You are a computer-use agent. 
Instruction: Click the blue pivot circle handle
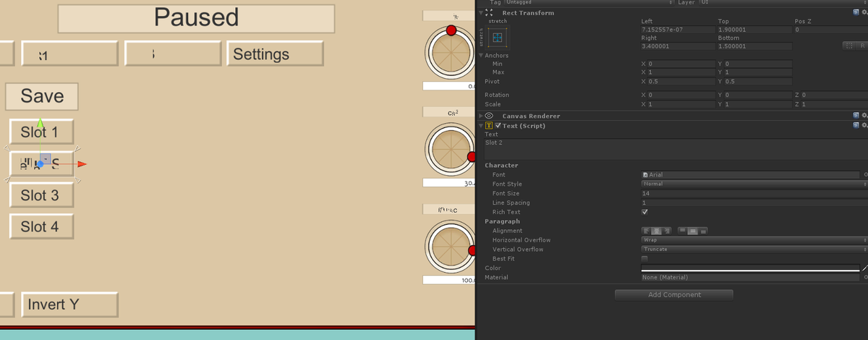pos(41,164)
